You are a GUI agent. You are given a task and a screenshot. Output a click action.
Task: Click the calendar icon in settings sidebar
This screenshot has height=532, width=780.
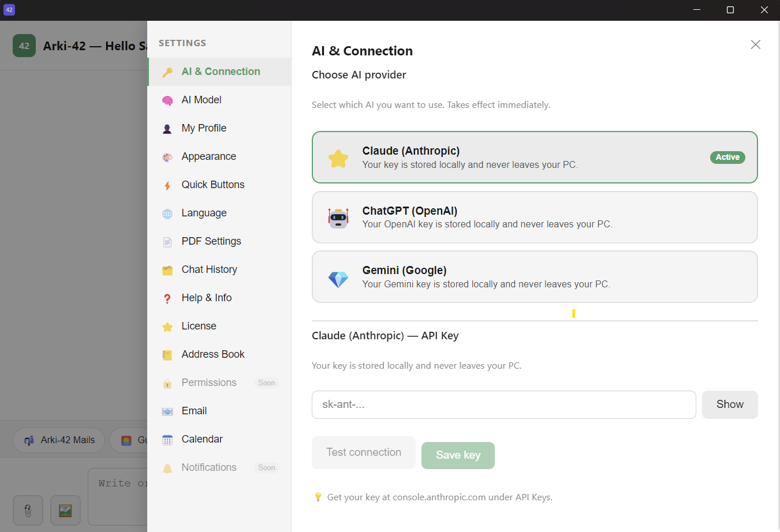click(x=167, y=440)
